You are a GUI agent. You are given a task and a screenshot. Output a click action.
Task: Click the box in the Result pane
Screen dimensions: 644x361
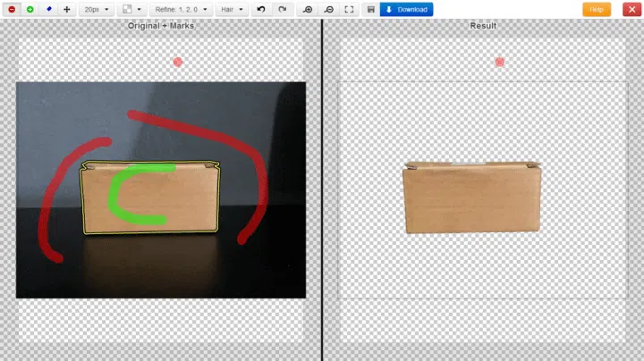click(472, 197)
